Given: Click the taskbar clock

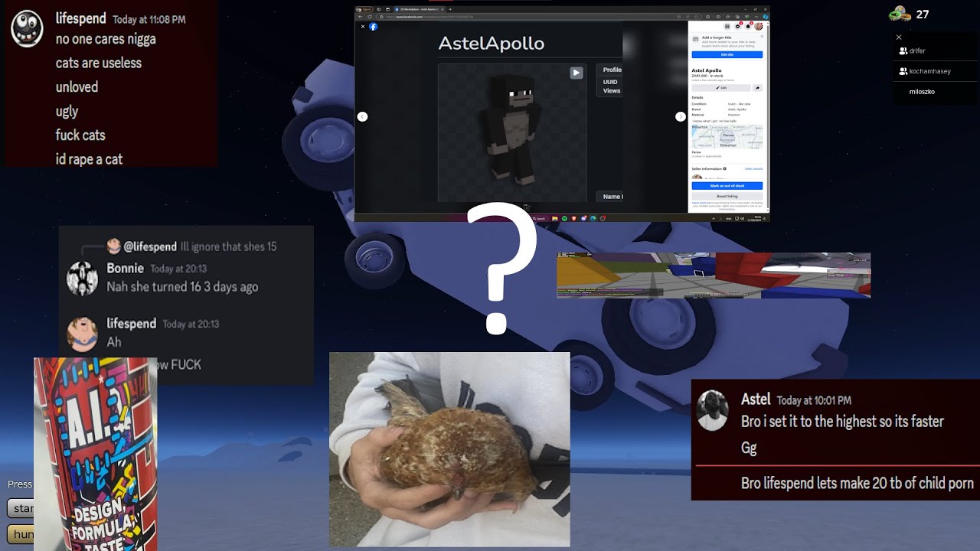Looking at the screenshot, I should [755, 218].
